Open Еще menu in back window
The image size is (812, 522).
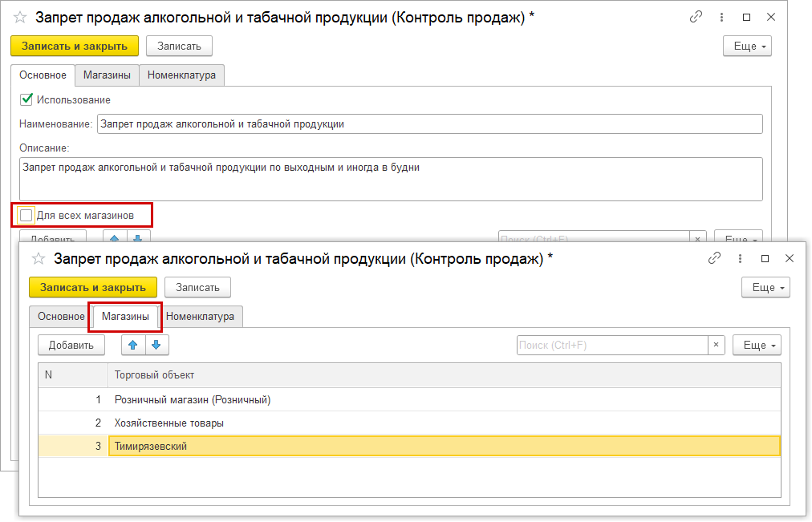748,46
